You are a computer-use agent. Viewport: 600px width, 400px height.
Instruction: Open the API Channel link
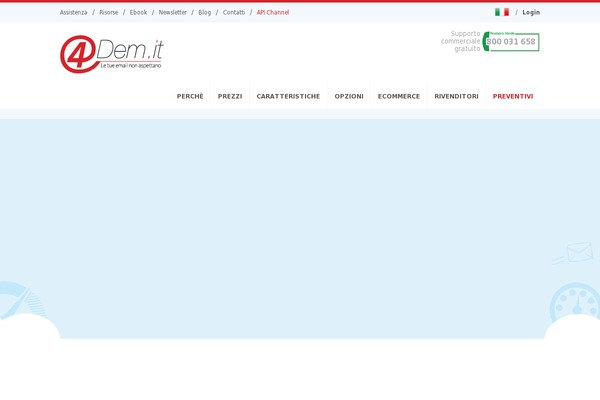coord(273,12)
